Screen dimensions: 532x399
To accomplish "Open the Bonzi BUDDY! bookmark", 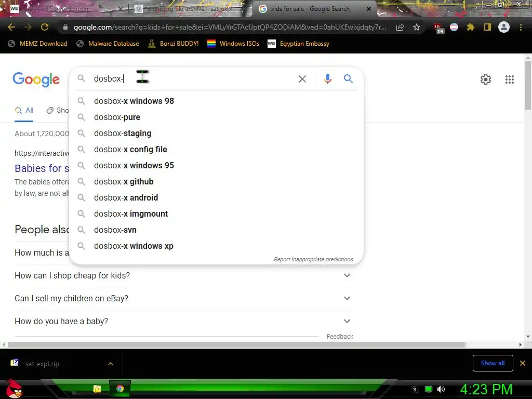I will click(174, 44).
